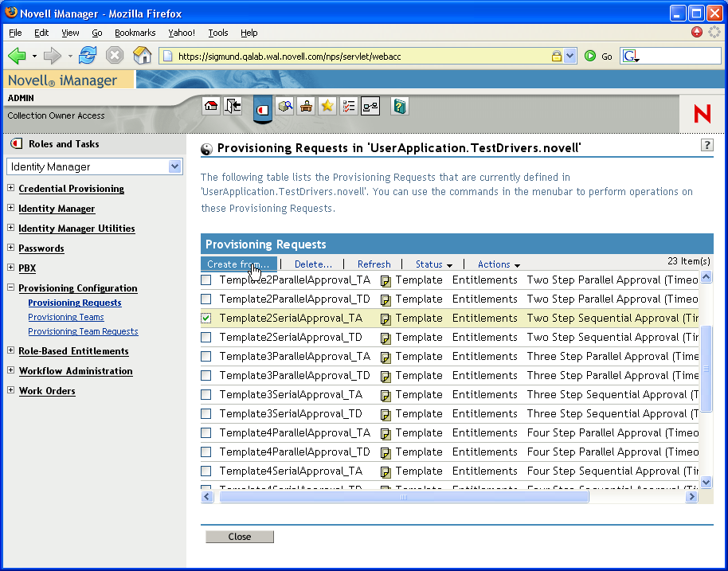Check the Template3SerialApproval_TD checkbox
The height and width of the screenshot is (571, 728).
click(x=205, y=413)
